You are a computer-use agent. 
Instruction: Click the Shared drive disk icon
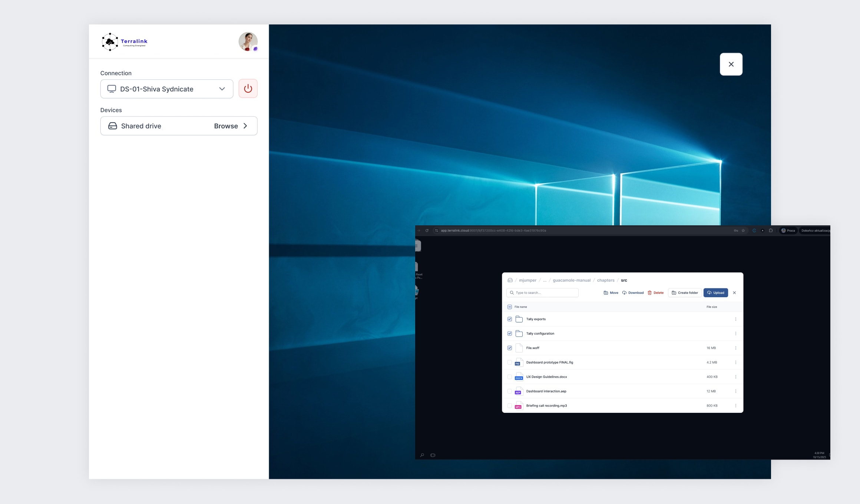(112, 126)
